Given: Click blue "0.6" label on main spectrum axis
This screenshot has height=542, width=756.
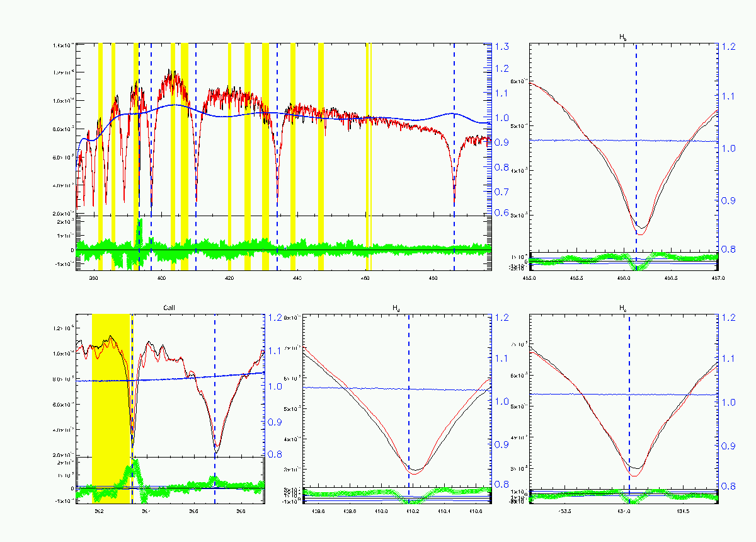Looking at the screenshot, I should pyautogui.click(x=502, y=213).
